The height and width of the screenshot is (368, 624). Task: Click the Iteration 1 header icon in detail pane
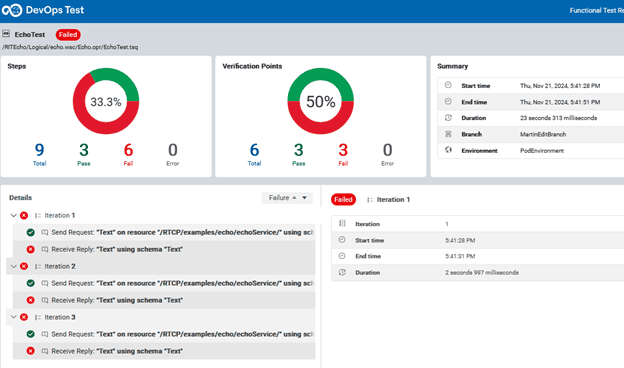370,200
